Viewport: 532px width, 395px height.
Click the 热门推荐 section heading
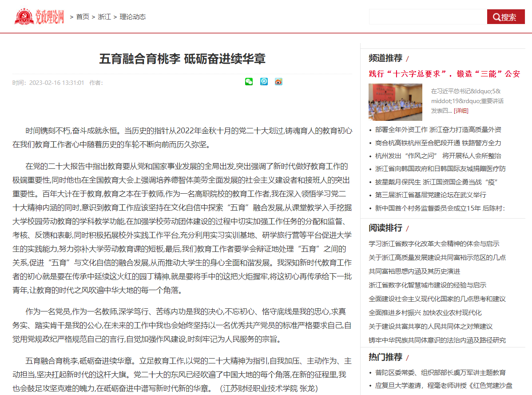[385, 357]
